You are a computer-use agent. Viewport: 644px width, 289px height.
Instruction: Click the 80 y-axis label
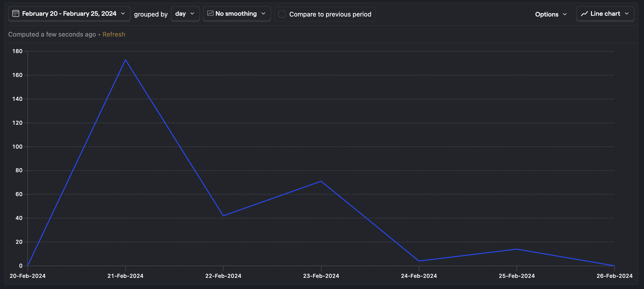(19, 170)
